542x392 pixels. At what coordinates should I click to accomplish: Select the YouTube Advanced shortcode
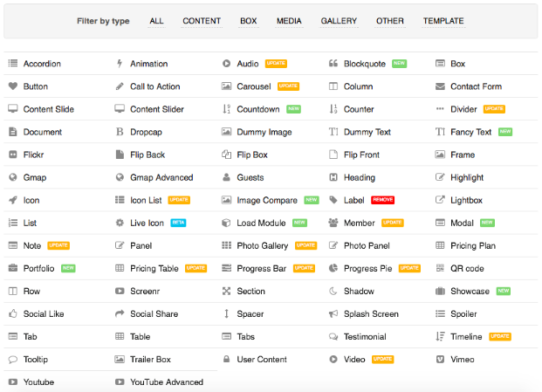click(166, 382)
